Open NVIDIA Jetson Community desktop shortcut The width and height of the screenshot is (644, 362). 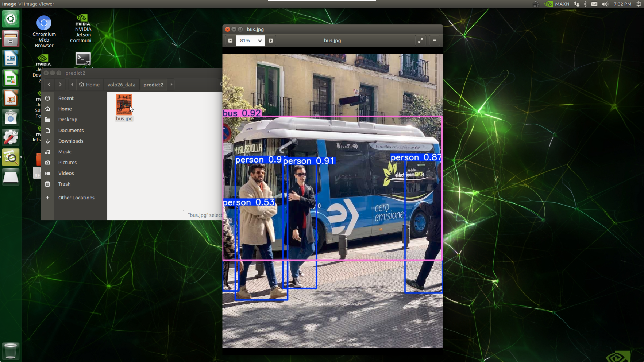pyautogui.click(x=83, y=29)
